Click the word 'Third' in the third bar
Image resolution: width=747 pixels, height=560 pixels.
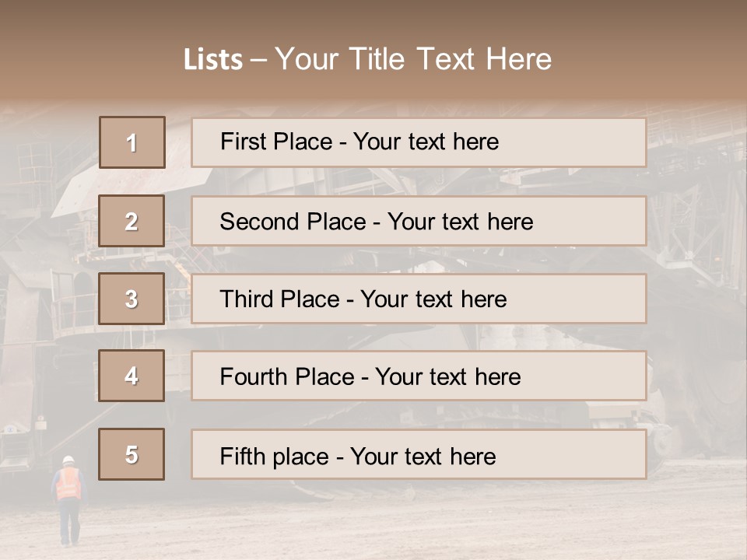click(246, 299)
